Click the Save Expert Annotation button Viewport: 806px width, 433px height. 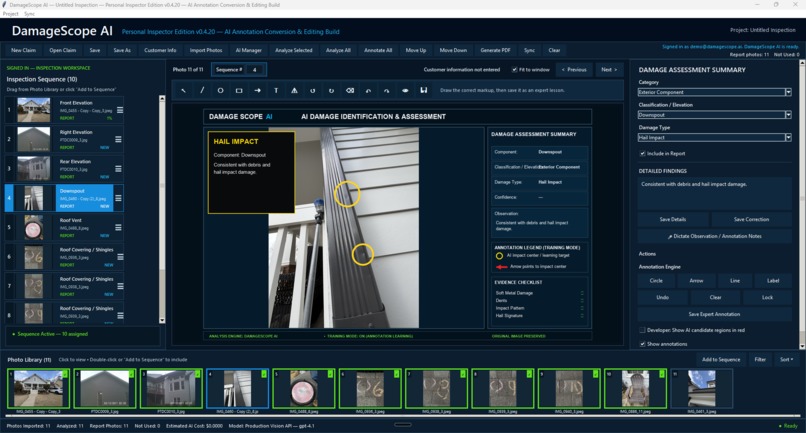tap(715, 314)
